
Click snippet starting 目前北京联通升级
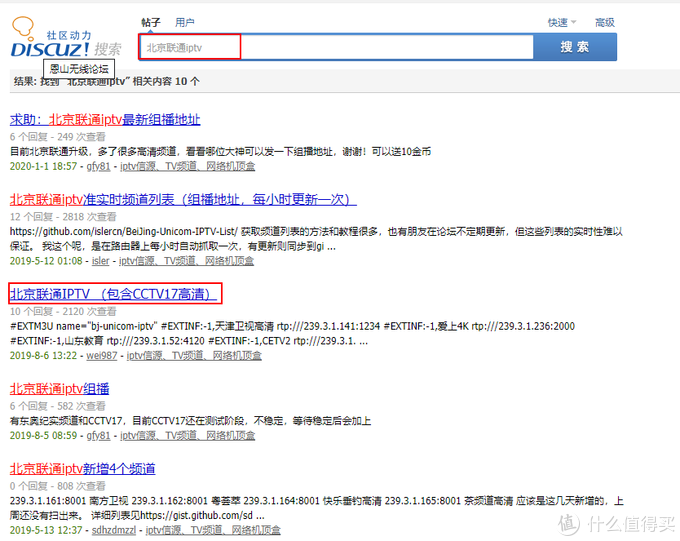click(x=220, y=151)
